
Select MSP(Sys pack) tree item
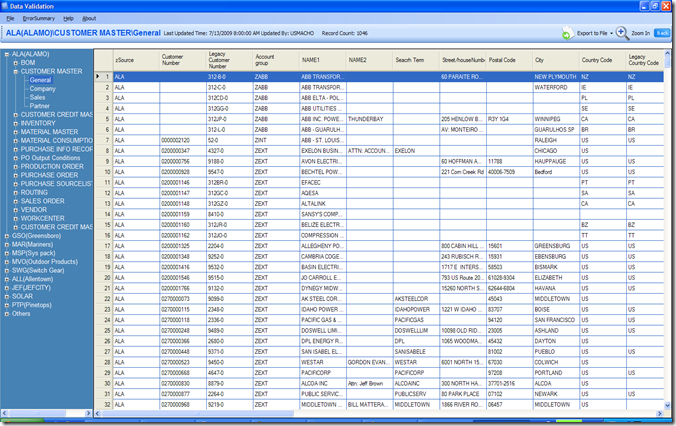click(33, 253)
